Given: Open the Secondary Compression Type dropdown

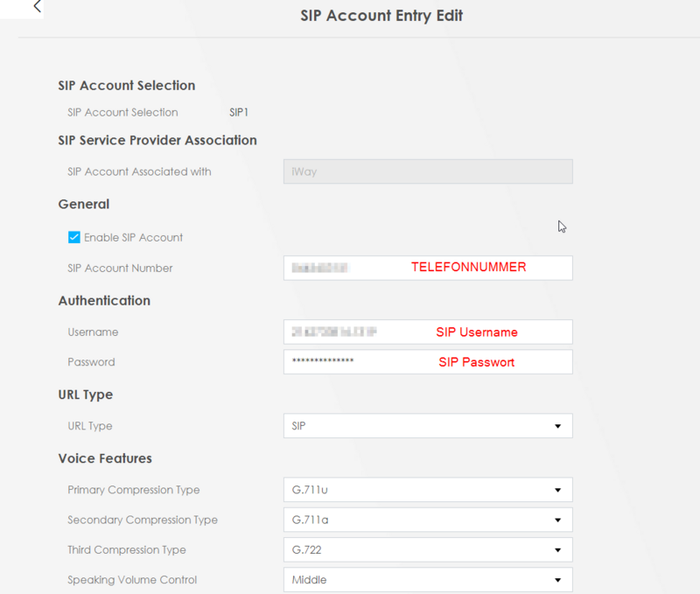Looking at the screenshot, I should [428, 520].
